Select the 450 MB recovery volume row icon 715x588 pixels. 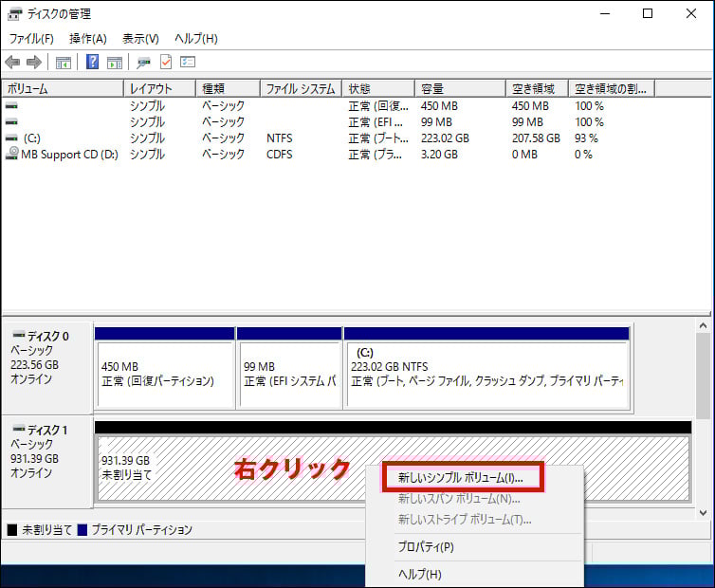point(11,106)
